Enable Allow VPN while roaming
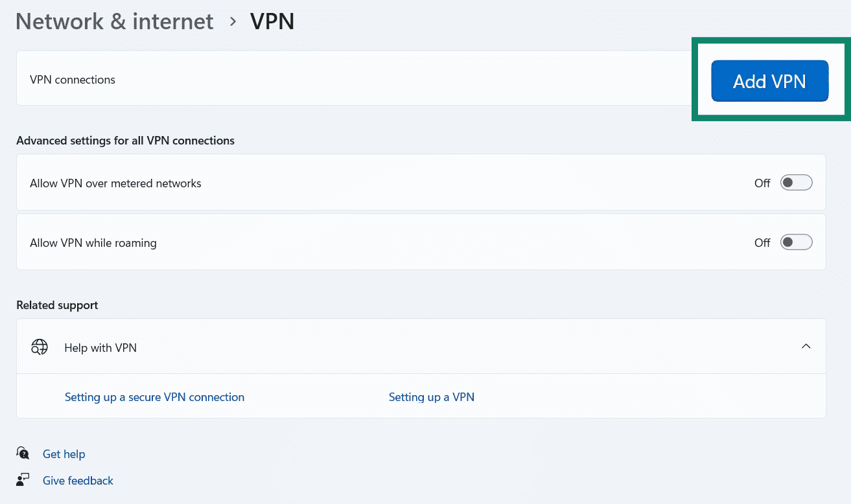Viewport: 851px width, 504px height. [797, 242]
